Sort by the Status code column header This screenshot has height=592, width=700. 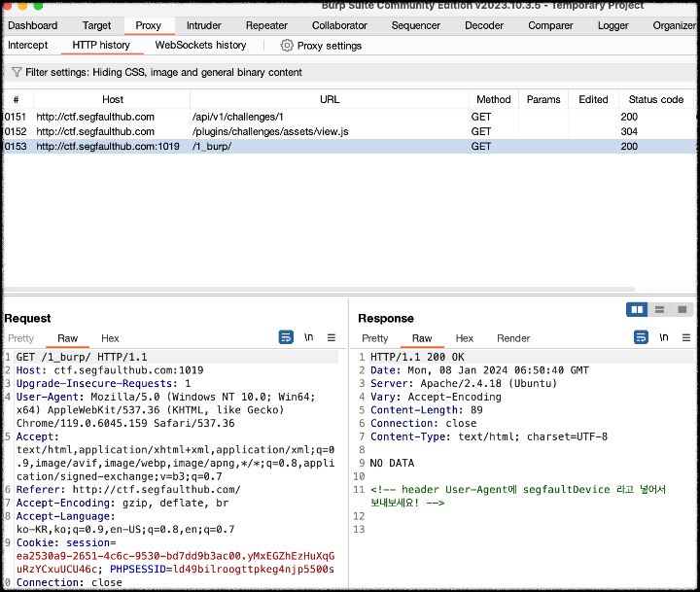656,99
